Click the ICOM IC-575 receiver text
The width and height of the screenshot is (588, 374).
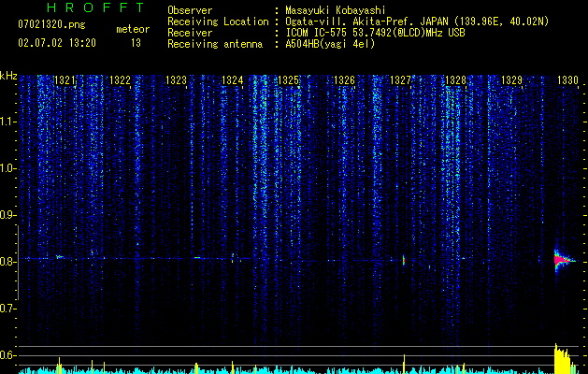[x=376, y=33]
